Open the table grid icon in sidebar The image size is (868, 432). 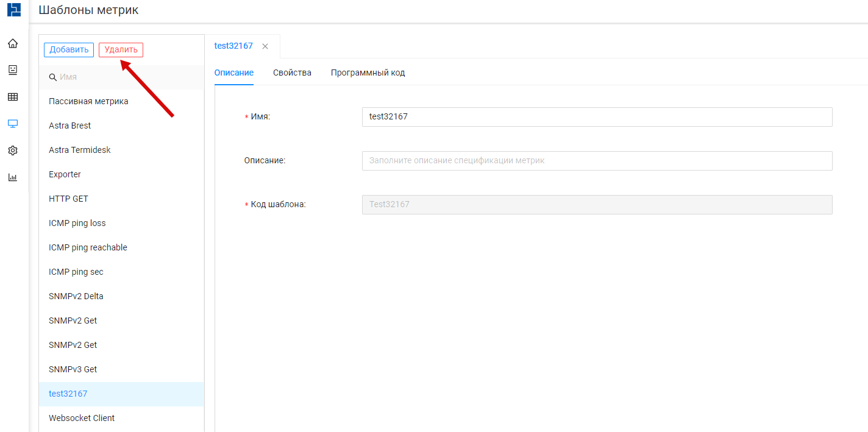(13, 97)
